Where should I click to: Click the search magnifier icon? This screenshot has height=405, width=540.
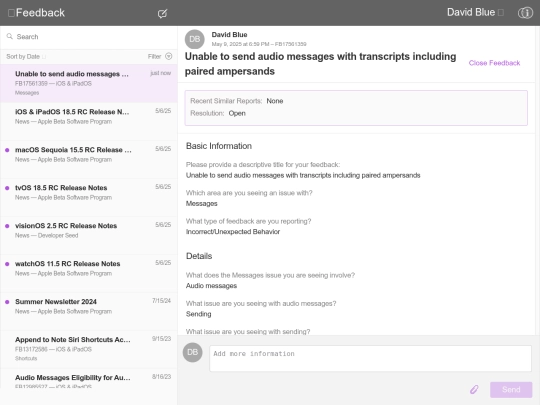pyautogui.click(x=10, y=36)
